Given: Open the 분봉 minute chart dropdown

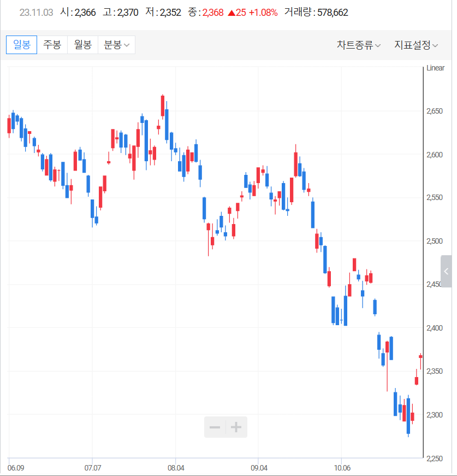Looking at the screenshot, I should [x=116, y=45].
